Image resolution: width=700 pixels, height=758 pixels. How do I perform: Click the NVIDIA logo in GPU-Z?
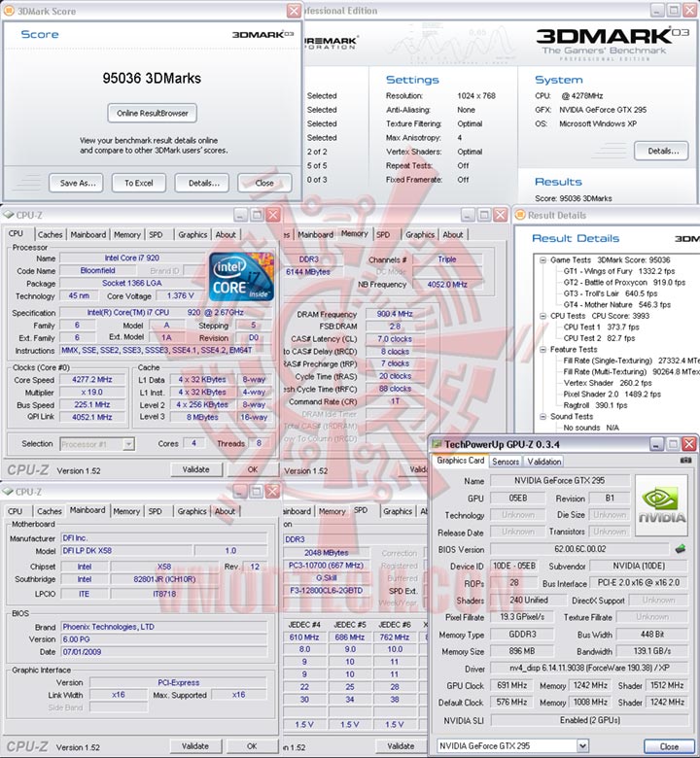click(x=661, y=504)
